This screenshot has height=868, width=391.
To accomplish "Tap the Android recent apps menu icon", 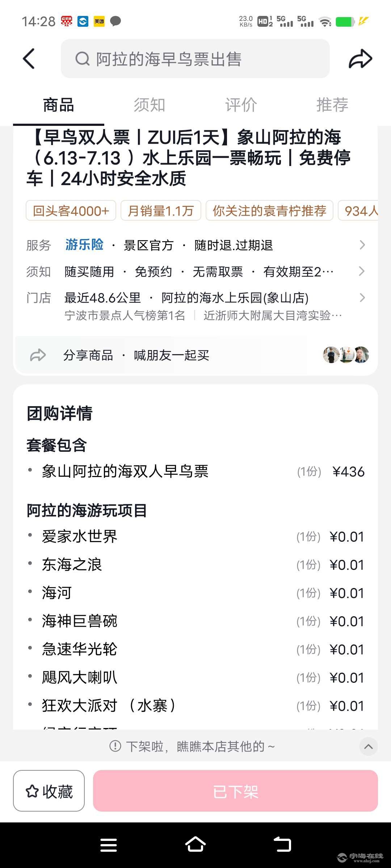I will (109, 846).
